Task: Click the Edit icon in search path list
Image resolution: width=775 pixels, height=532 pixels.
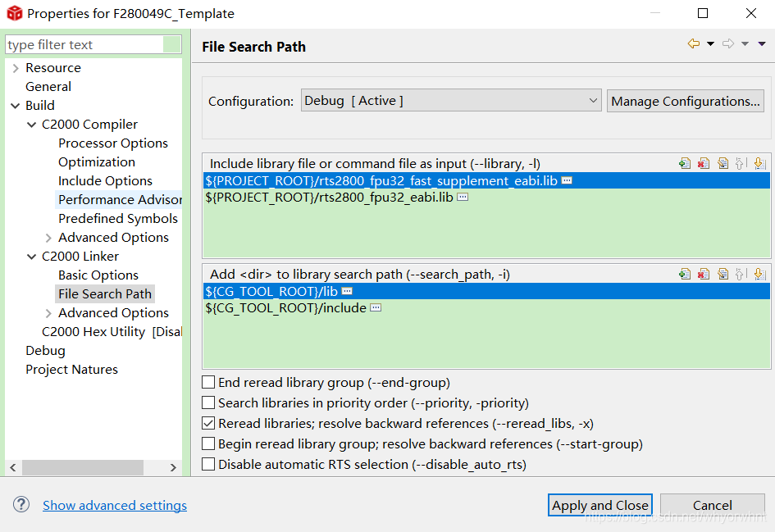Action: (x=723, y=274)
